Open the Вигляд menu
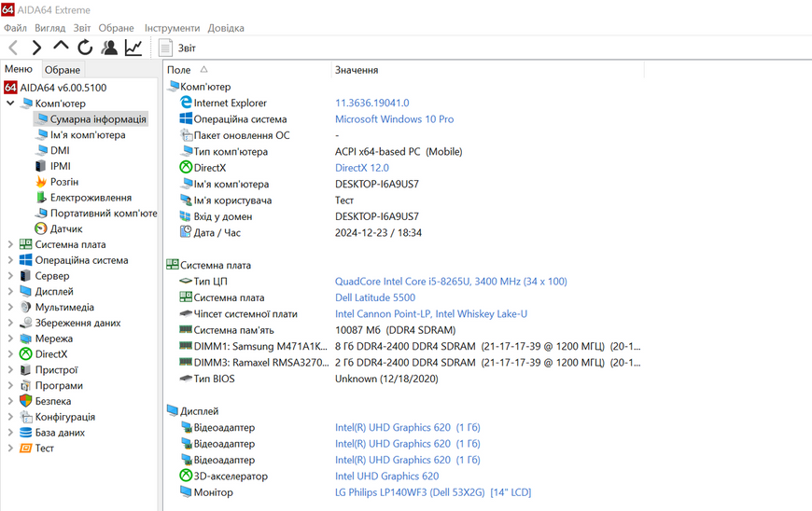 pyautogui.click(x=49, y=28)
